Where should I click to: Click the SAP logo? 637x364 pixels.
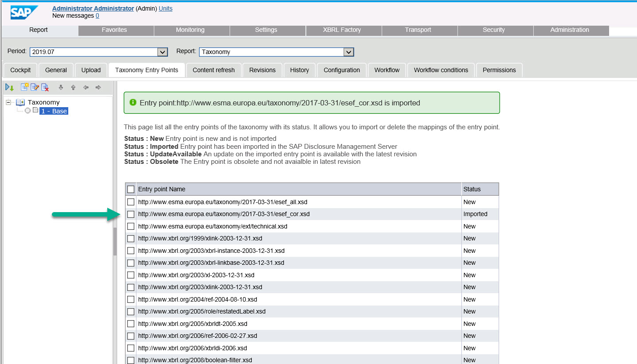24,12
